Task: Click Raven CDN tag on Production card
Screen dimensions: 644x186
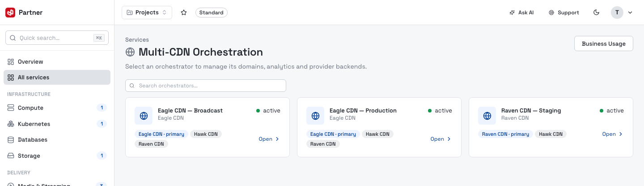Action: coord(323,144)
